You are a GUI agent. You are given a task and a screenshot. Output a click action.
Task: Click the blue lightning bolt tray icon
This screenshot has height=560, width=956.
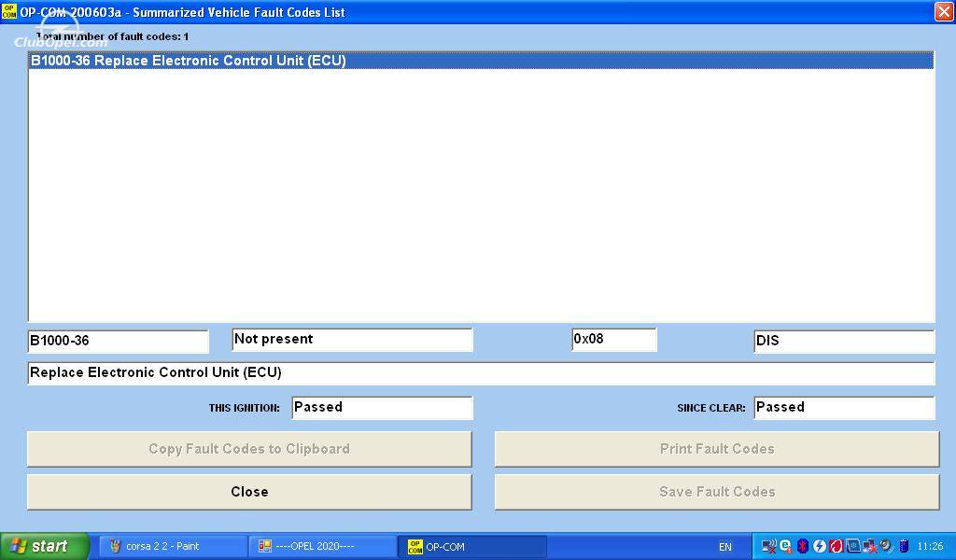click(x=820, y=546)
